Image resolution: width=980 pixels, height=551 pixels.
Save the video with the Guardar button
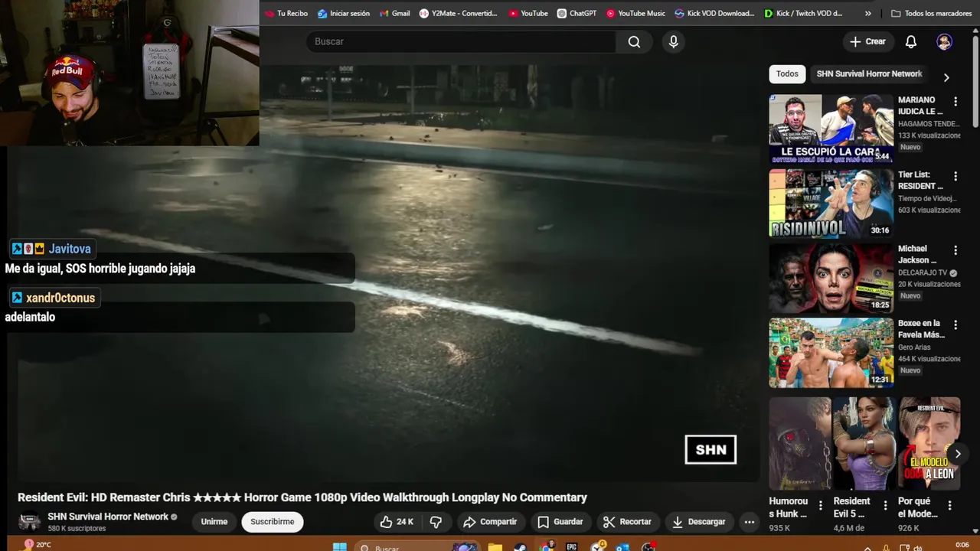[560, 522]
